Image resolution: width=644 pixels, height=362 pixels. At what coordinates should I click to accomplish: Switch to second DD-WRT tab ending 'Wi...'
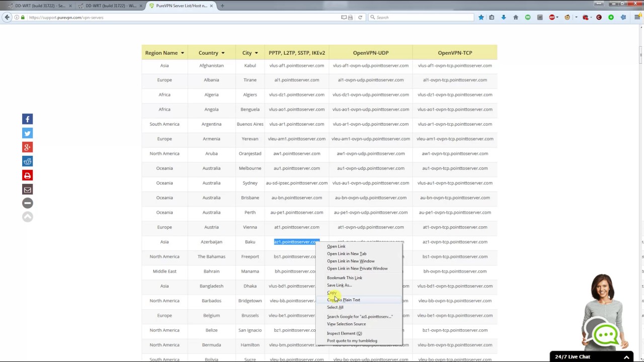click(x=110, y=6)
